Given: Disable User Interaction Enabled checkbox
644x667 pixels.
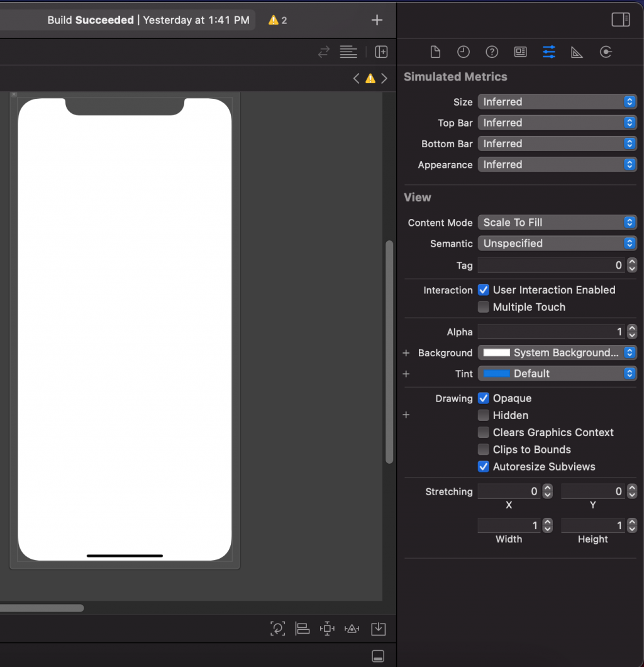Looking at the screenshot, I should point(484,290).
